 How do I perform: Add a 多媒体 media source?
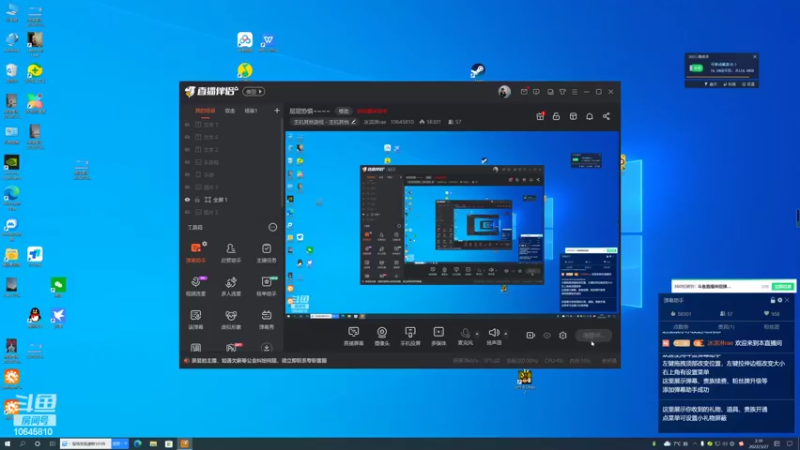pos(438,336)
